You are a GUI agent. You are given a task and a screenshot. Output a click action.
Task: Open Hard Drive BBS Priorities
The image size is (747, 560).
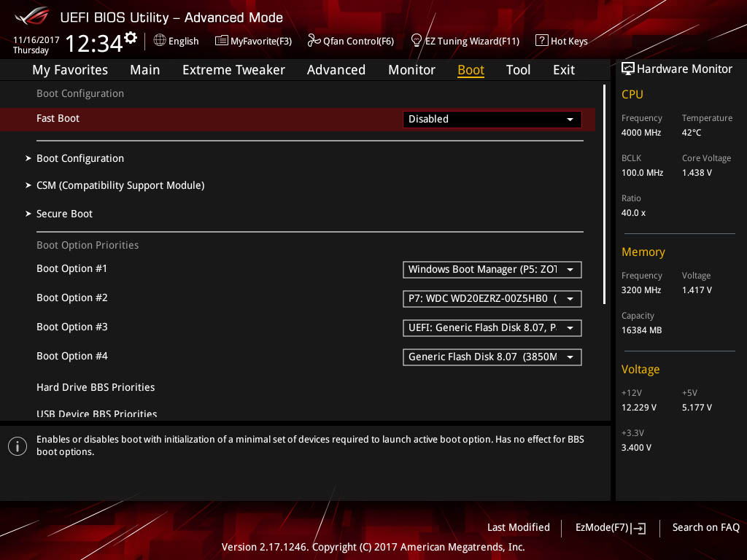pos(96,387)
